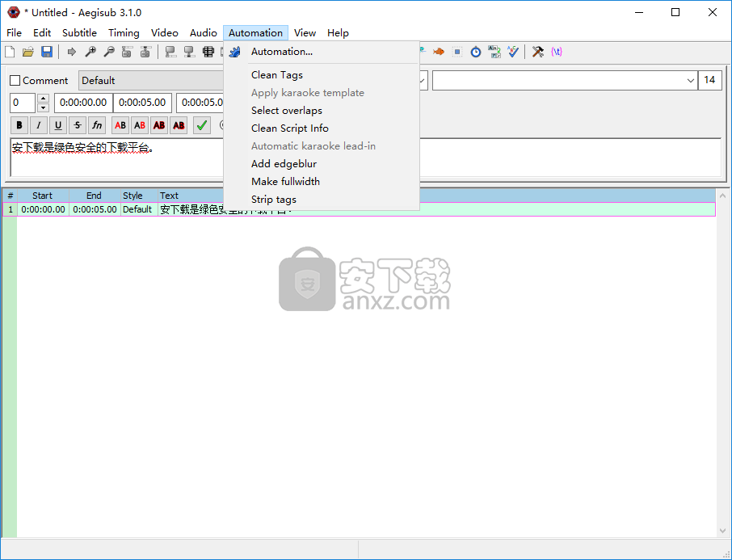The width and height of the screenshot is (732, 560).
Task: Save subtitles with floppy disk icon
Action: click(x=47, y=52)
